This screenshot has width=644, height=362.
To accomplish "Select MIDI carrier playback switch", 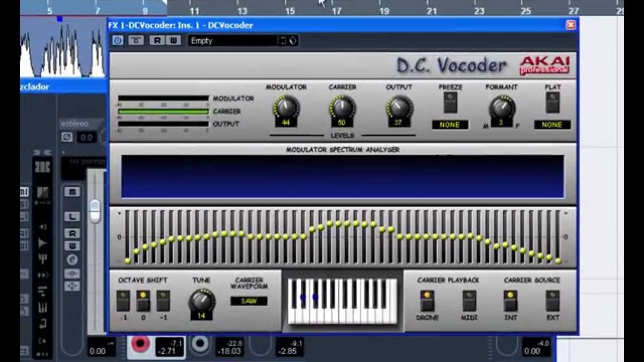I will (469, 301).
